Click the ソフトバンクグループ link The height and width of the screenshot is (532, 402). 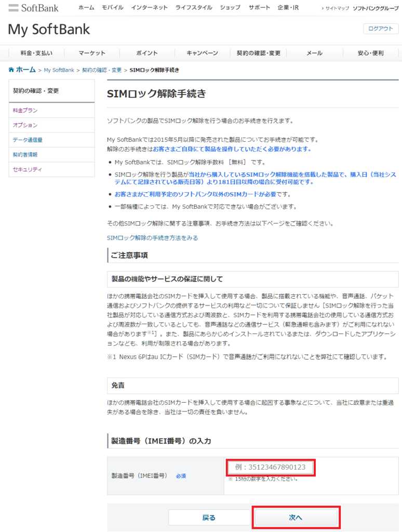coord(376,8)
